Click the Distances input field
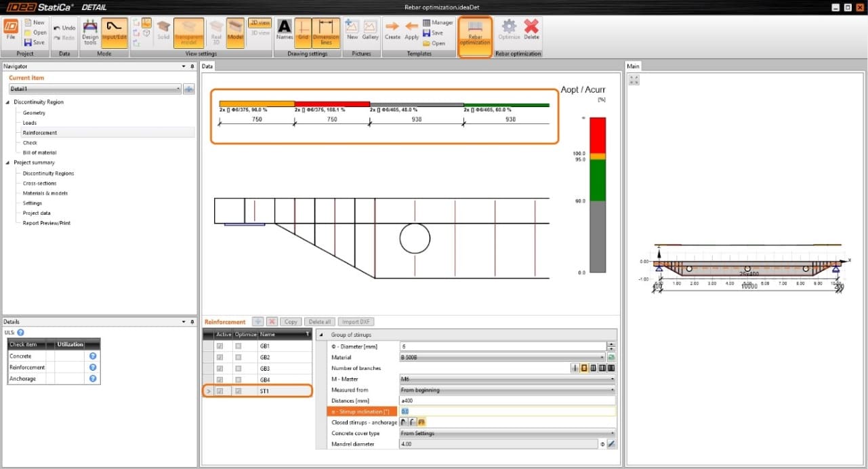868x469 pixels. pyautogui.click(x=508, y=401)
